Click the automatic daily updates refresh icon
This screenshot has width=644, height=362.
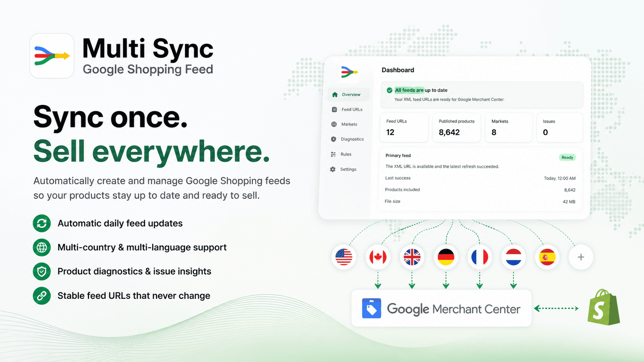click(42, 223)
